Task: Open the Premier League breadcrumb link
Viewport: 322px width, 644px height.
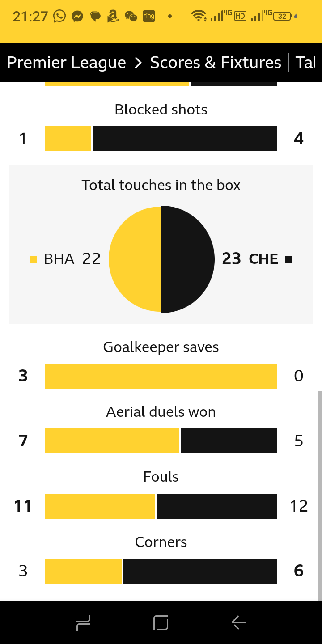Action: point(67,63)
